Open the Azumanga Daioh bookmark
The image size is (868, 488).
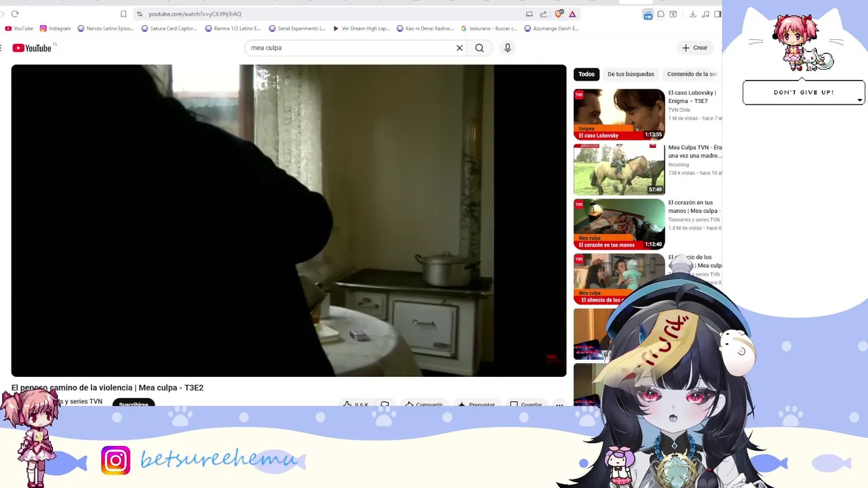click(x=551, y=28)
